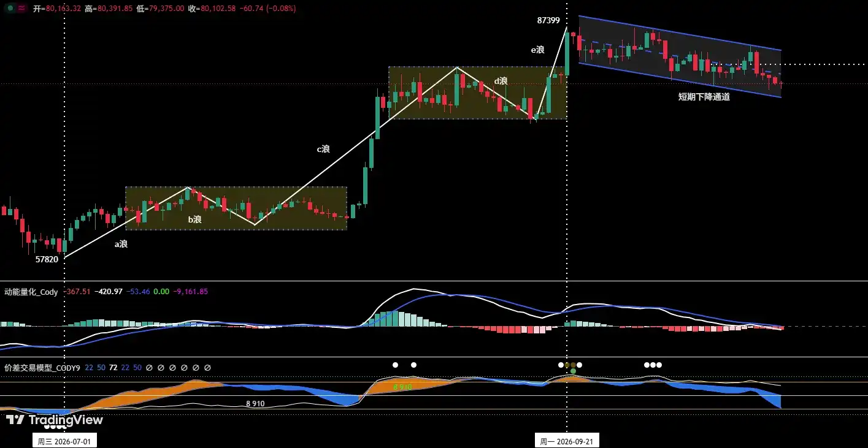
Task: Select the 动能量化_Cody indicator title
Action: pyautogui.click(x=31, y=292)
